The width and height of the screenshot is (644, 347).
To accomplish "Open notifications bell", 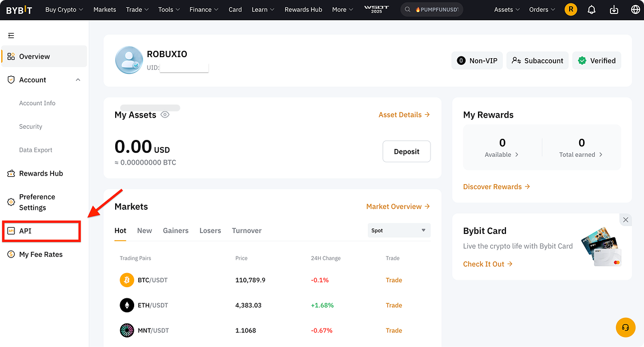I will (x=591, y=10).
